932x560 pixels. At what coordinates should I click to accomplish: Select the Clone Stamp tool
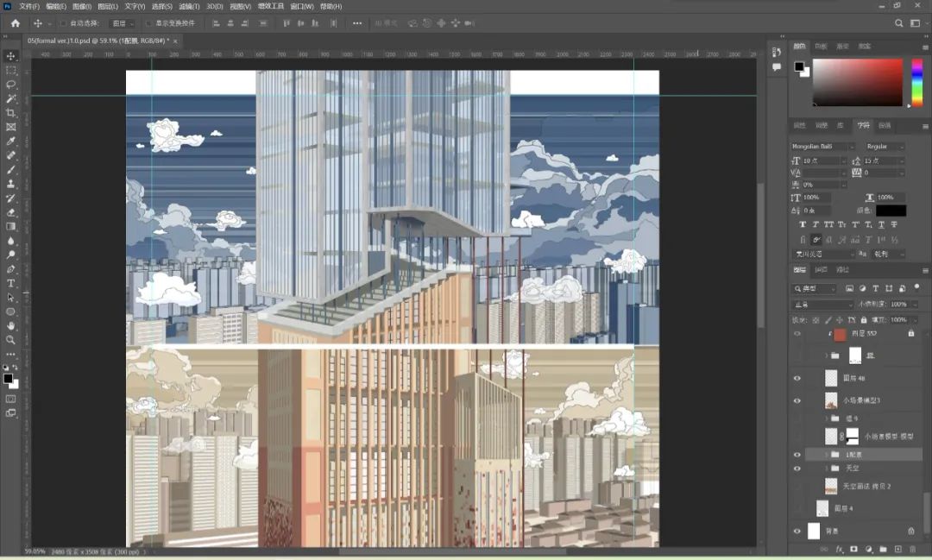[10, 184]
